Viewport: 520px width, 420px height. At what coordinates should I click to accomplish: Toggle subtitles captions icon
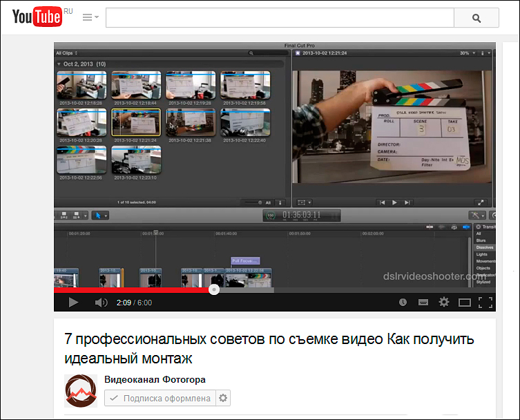pos(423,303)
